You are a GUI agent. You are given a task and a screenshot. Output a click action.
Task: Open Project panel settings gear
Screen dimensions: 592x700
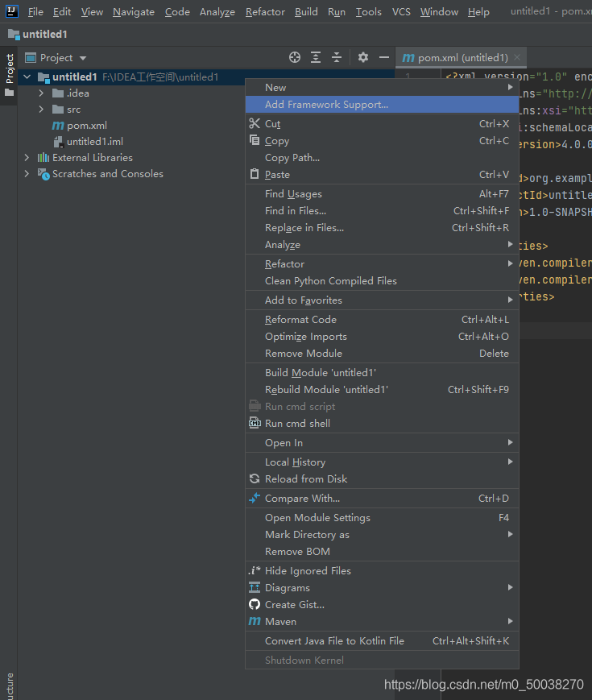tap(363, 58)
